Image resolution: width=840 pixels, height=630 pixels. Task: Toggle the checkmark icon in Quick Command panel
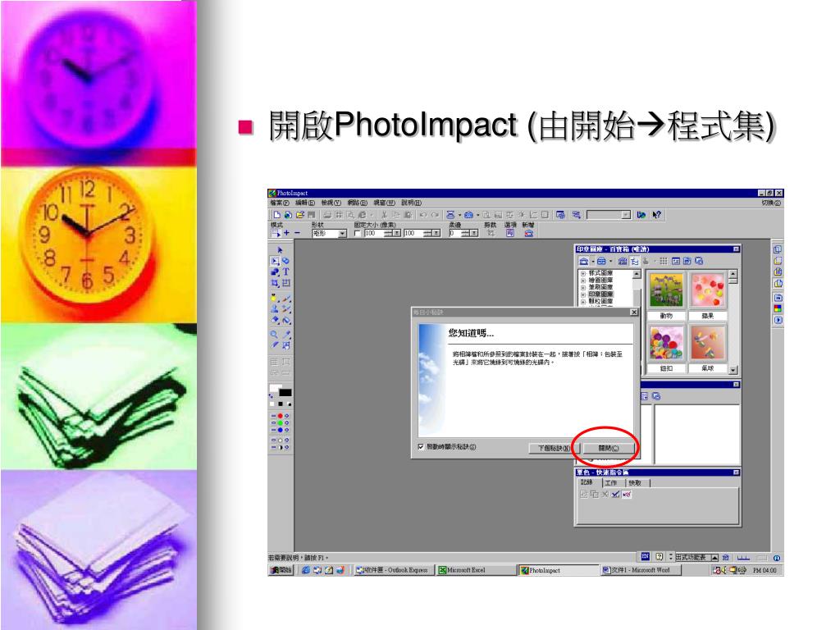(615, 495)
